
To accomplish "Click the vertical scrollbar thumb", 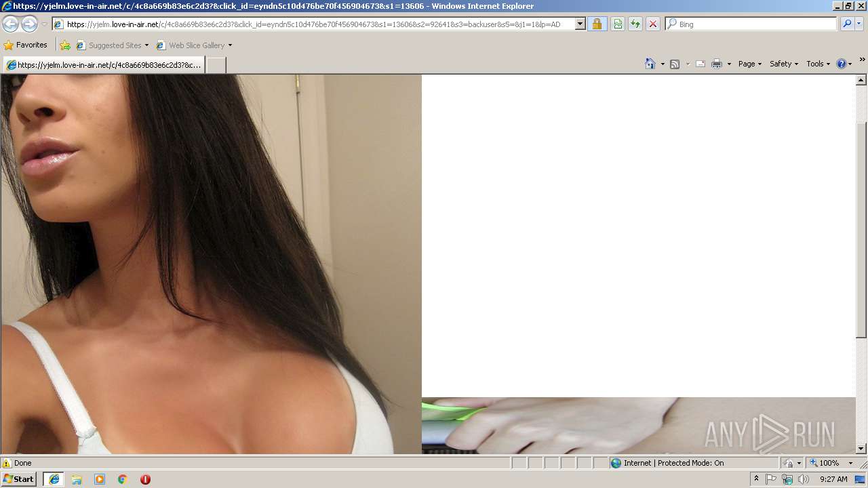I will [861, 230].
